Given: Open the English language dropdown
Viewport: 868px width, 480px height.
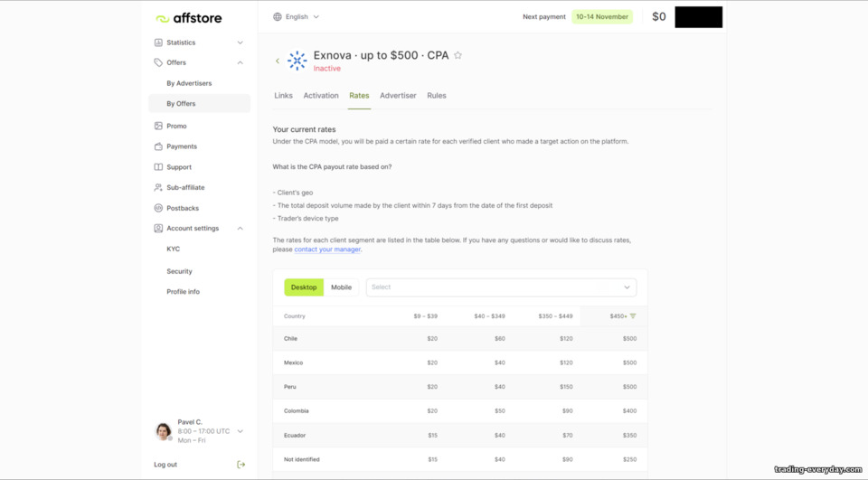Looking at the screenshot, I should [x=297, y=16].
